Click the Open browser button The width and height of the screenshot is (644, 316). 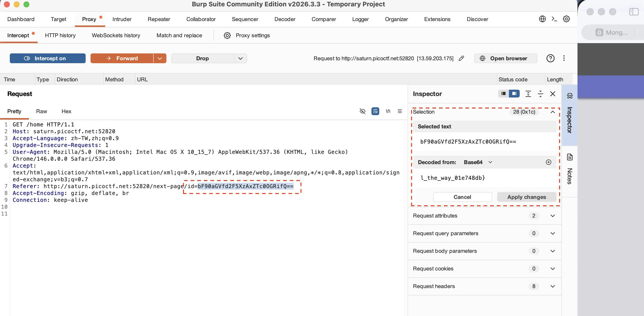506,58
